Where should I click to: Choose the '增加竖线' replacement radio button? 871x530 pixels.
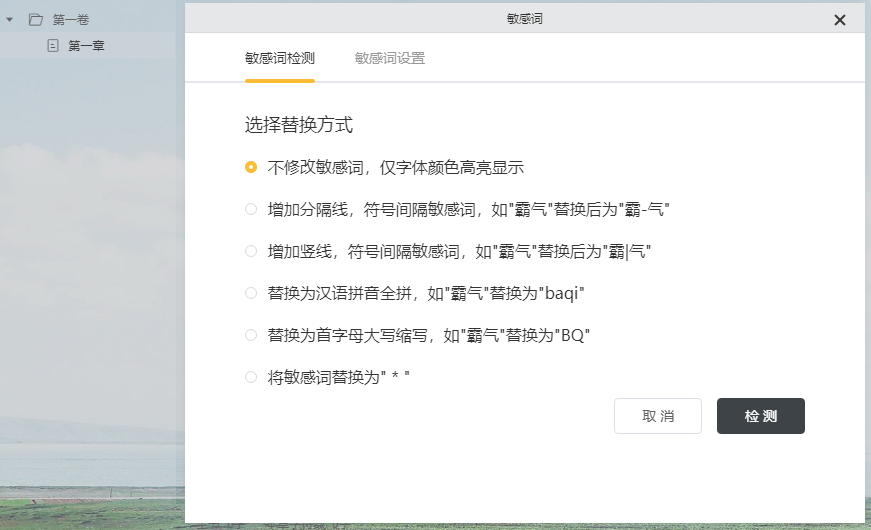pos(251,251)
